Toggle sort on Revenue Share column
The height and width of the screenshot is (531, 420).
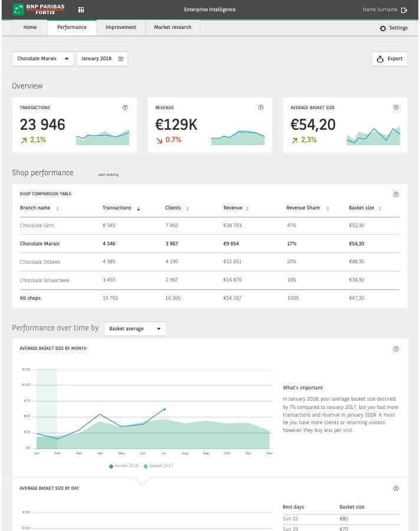[327, 209]
